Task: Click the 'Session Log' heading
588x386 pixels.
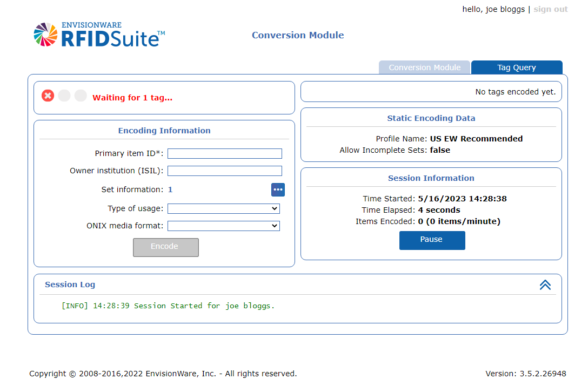Action: [70, 285]
